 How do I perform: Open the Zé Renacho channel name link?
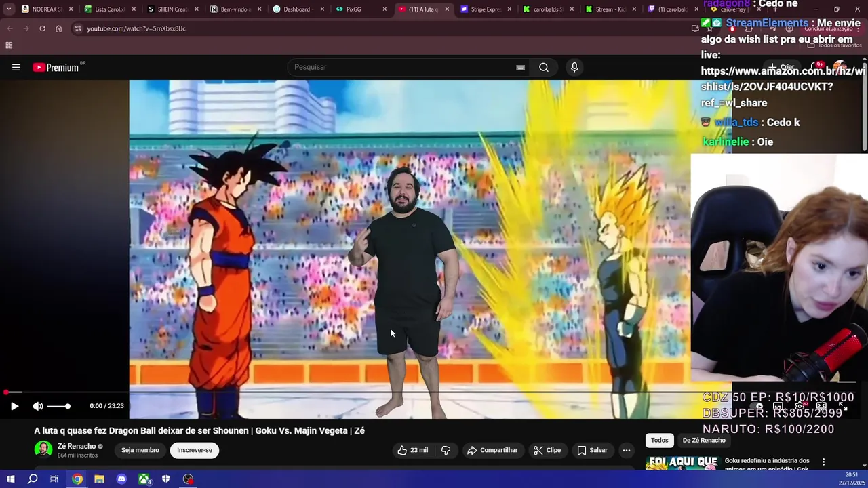coord(77,446)
